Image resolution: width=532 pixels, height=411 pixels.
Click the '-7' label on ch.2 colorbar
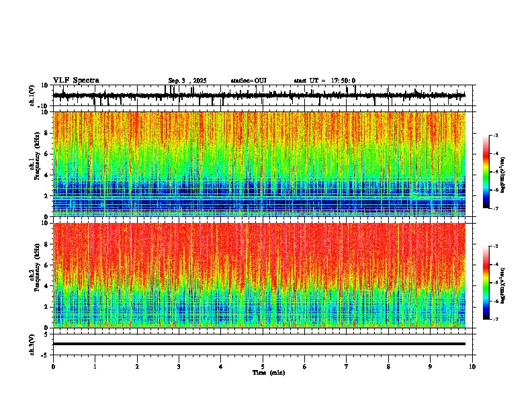[495, 319]
